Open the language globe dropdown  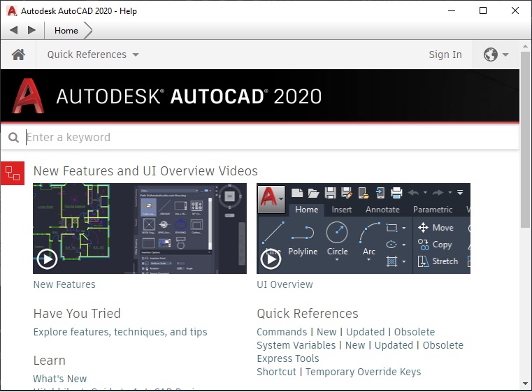click(496, 55)
